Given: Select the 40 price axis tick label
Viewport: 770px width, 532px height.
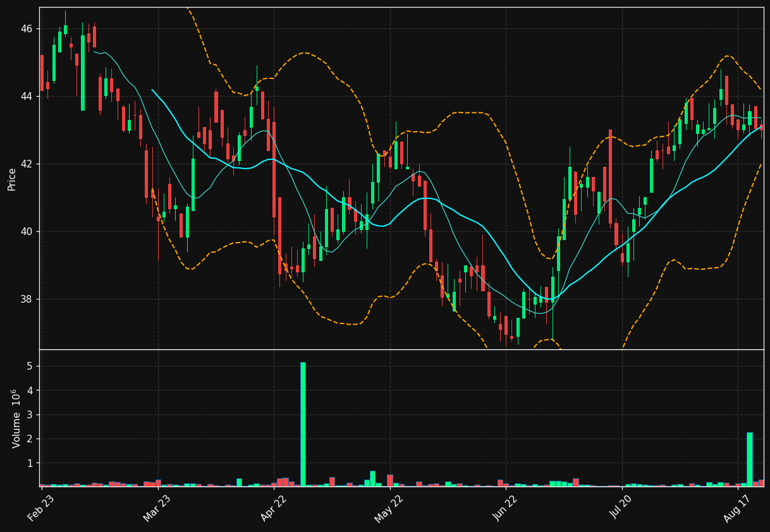Looking at the screenshot, I should click(25, 232).
